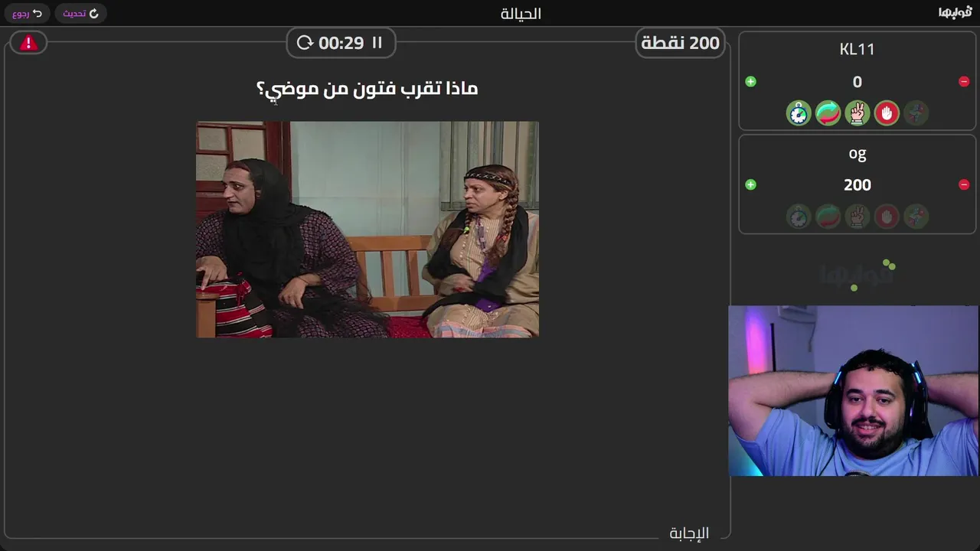This screenshot has width=980, height=551.
Task: Click og's dimmed fifth power-up
Action: [916, 217]
